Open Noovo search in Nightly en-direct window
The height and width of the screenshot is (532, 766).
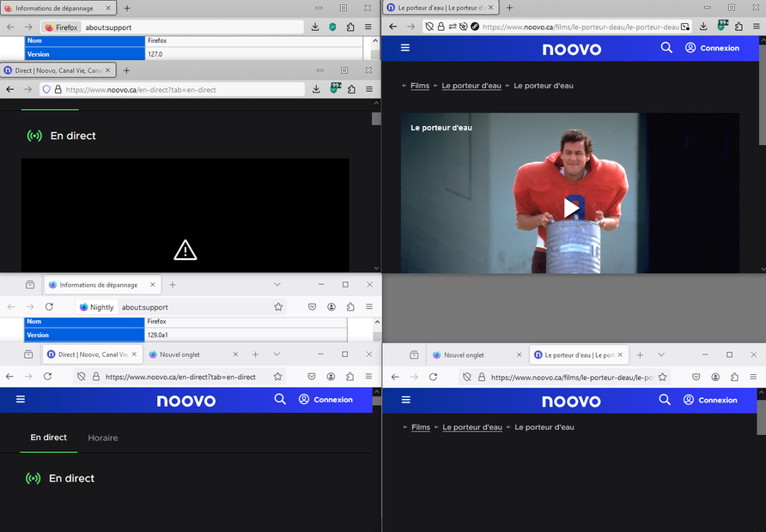point(280,399)
